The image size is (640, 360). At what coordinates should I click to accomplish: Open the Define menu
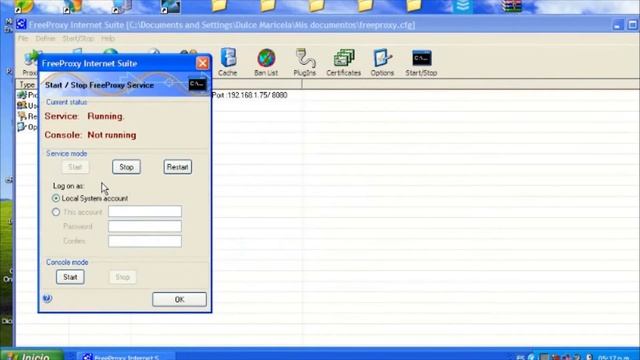(x=45, y=38)
